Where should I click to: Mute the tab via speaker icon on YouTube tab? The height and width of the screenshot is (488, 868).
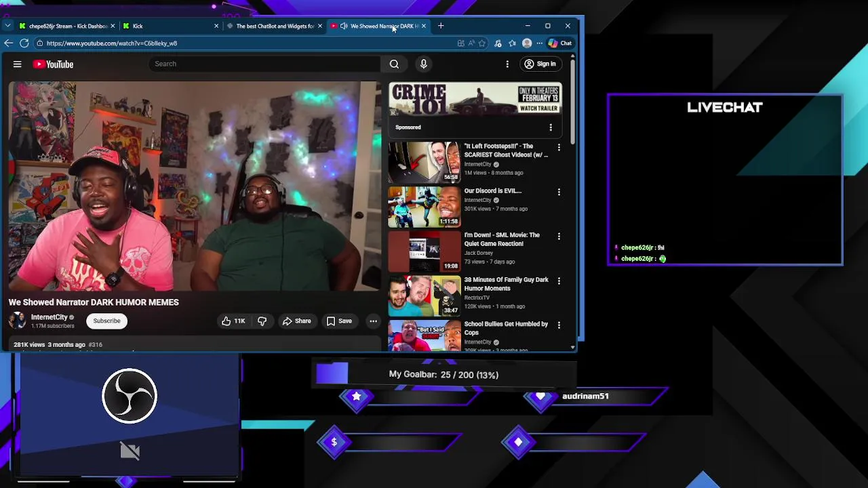(344, 26)
